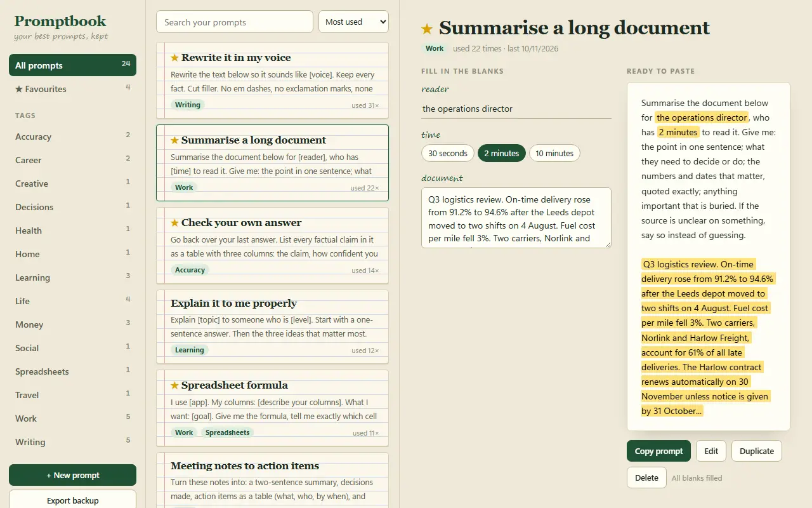This screenshot has height=508, width=812.
Task: Filter by the Accuracy tag
Action: point(72,137)
